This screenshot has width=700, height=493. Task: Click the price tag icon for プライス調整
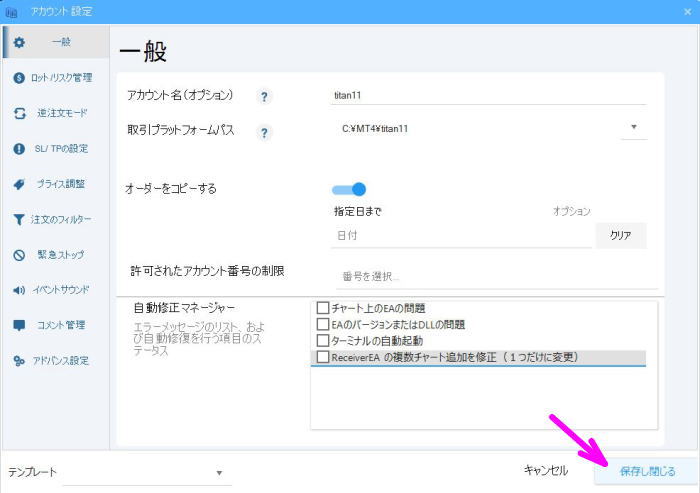[x=19, y=184]
